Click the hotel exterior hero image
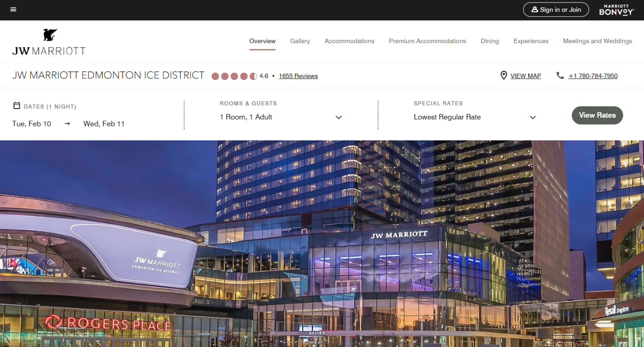 pyautogui.click(x=322, y=242)
